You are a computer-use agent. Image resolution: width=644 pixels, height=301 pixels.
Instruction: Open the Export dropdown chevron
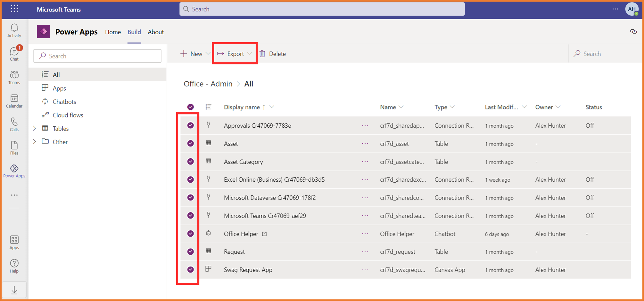tap(250, 53)
